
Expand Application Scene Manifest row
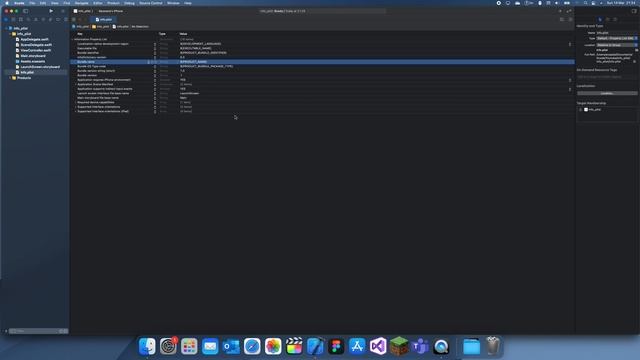[x=76, y=84]
